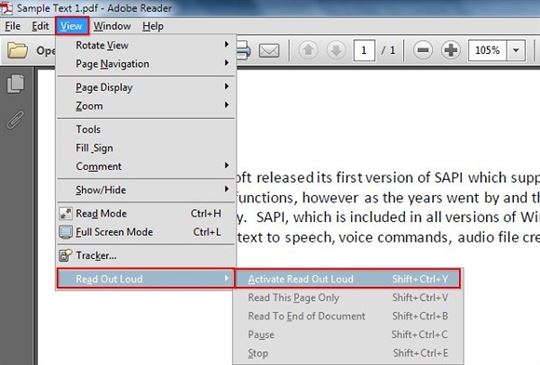Image resolution: width=540 pixels, height=365 pixels.
Task: Choose Full Screen Mode menu entry
Action: pyautogui.click(x=146, y=232)
